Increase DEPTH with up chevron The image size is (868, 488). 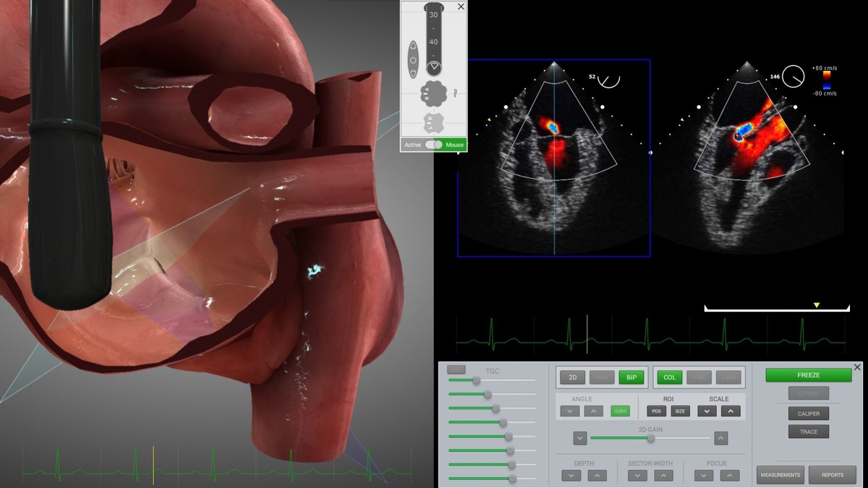coord(597,476)
